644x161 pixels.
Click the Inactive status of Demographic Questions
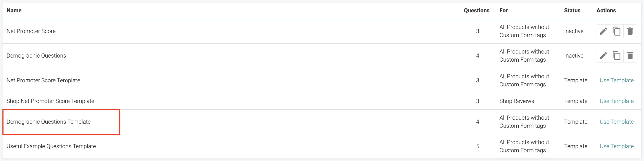(574, 56)
